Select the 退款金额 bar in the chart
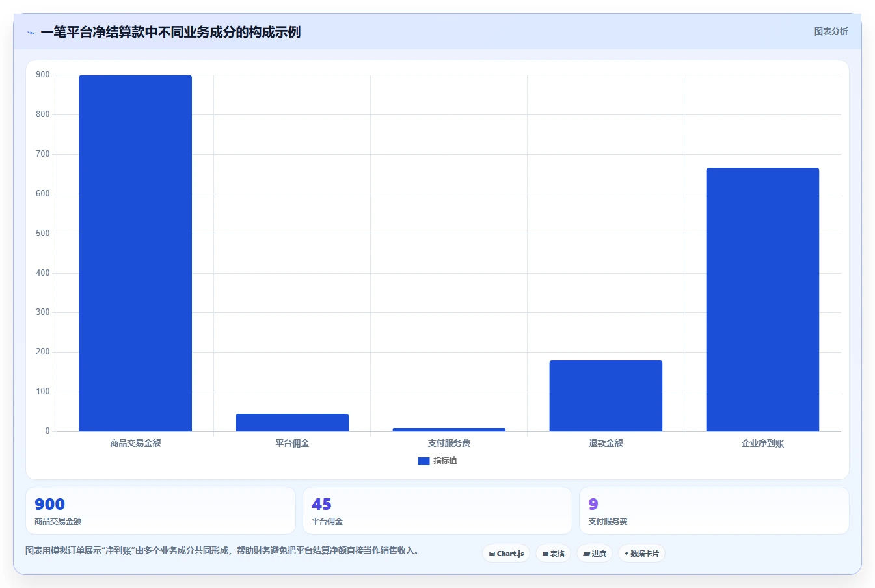 606,395
